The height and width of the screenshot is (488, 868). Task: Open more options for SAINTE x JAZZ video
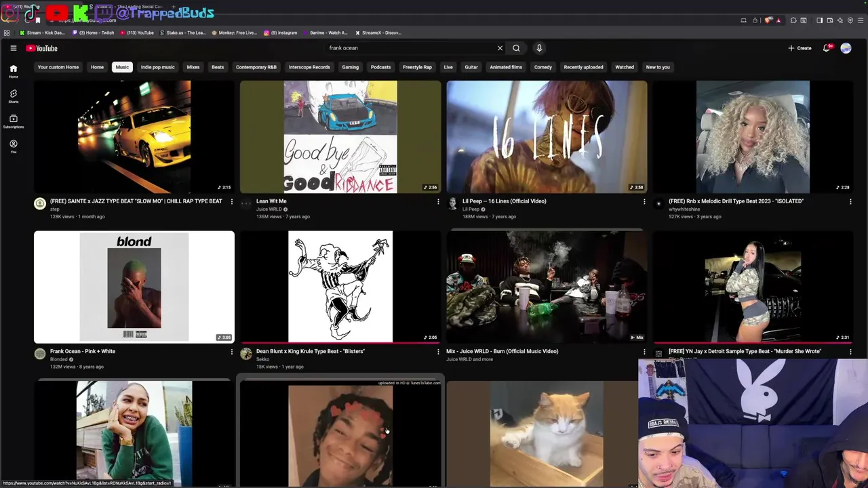point(232,201)
